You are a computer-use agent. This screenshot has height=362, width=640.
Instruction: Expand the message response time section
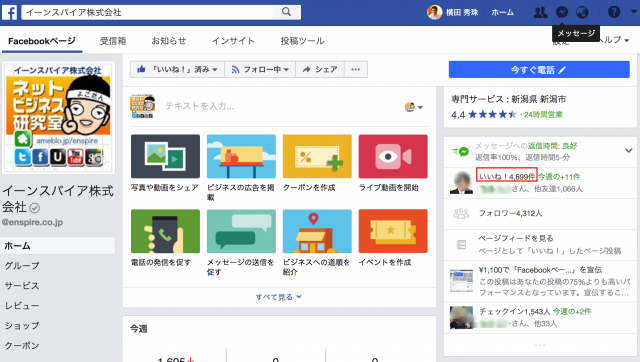click(629, 151)
